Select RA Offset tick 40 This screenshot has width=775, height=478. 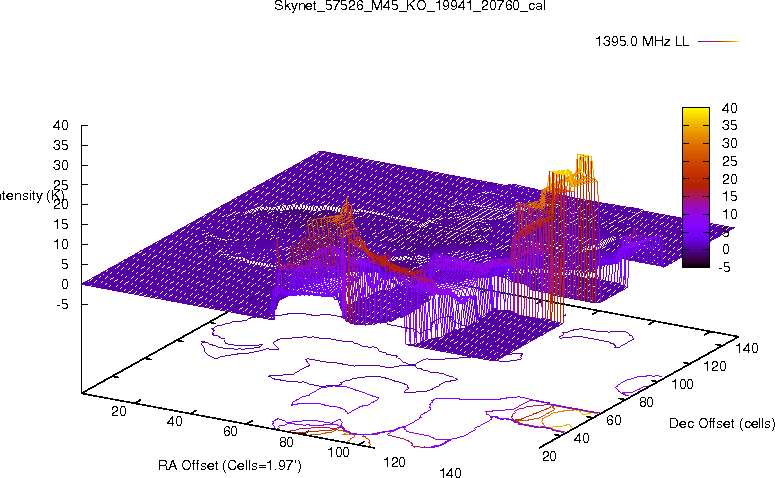click(x=174, y=421)
